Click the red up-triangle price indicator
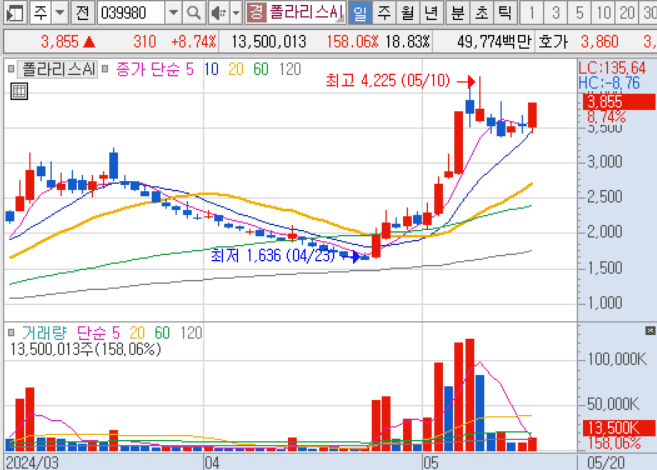This screenshot has width=657, height=470. 89,42
